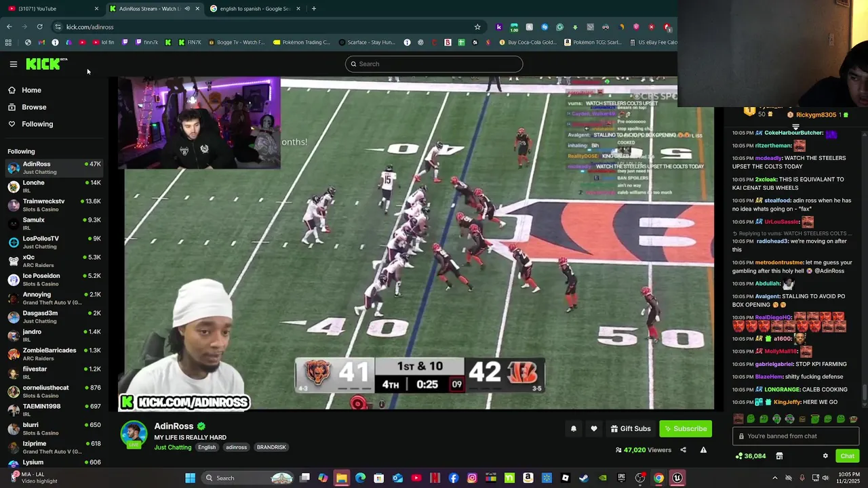Open a new browser tab
Viewport: 868px width, 488px height.
pyautogui.click(x=313, y=9)
